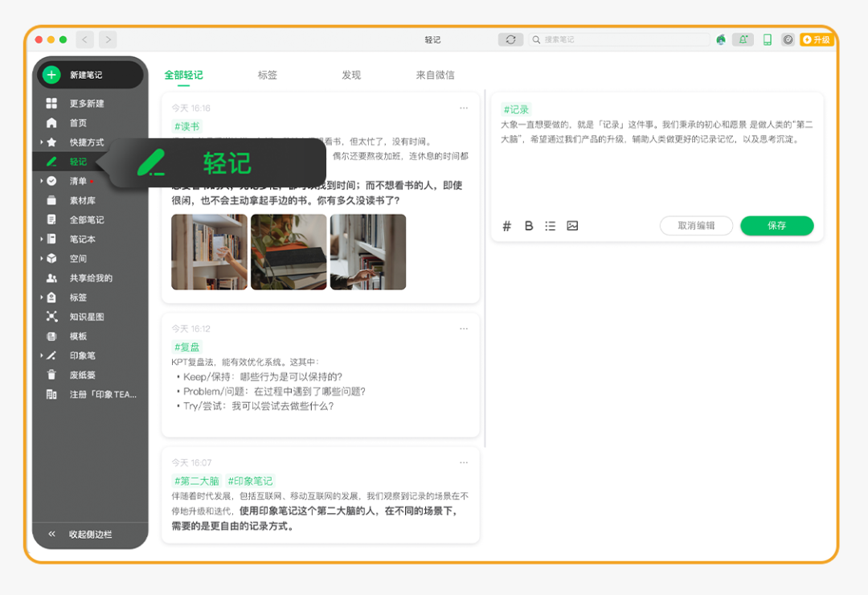Open the More New grid icon

(x=51, y=103)
